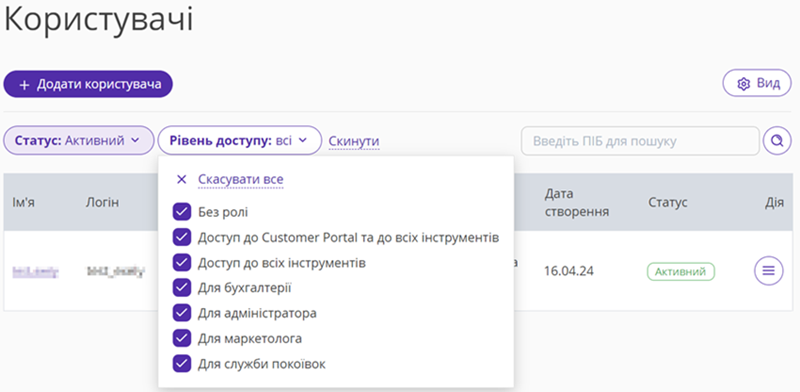Click the Статус column header
The image size is (800, 392).
[x=668, y=203]
